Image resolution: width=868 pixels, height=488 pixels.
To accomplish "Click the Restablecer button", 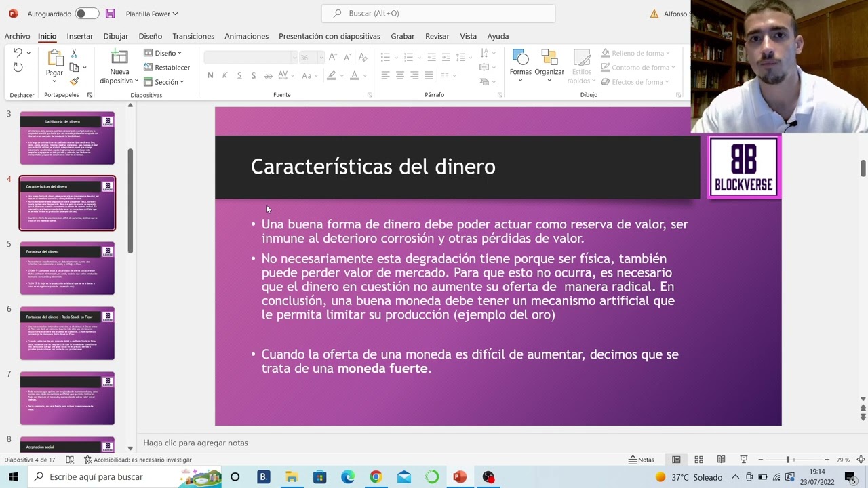I will click(x=167, y=68).
